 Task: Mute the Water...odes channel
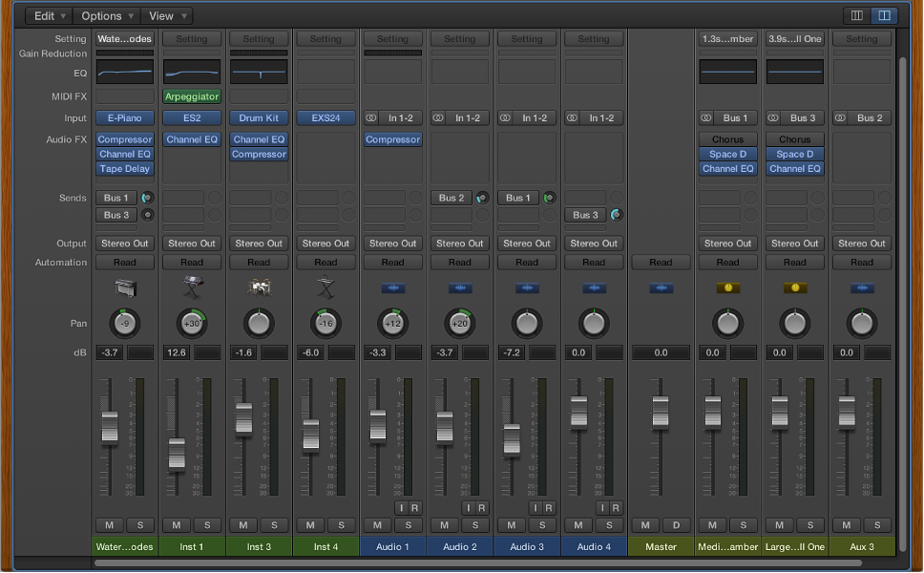pos(109,524)
